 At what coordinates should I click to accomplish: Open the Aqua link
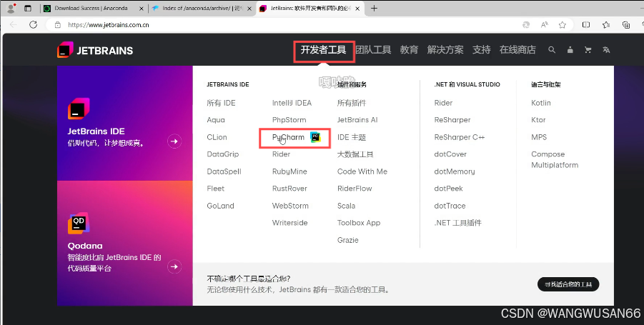216,120
